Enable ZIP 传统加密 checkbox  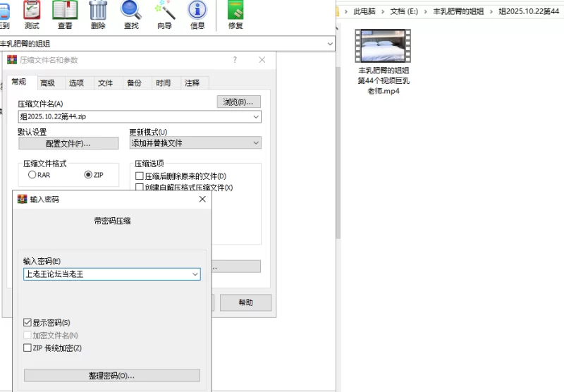[x=27, y=348]
